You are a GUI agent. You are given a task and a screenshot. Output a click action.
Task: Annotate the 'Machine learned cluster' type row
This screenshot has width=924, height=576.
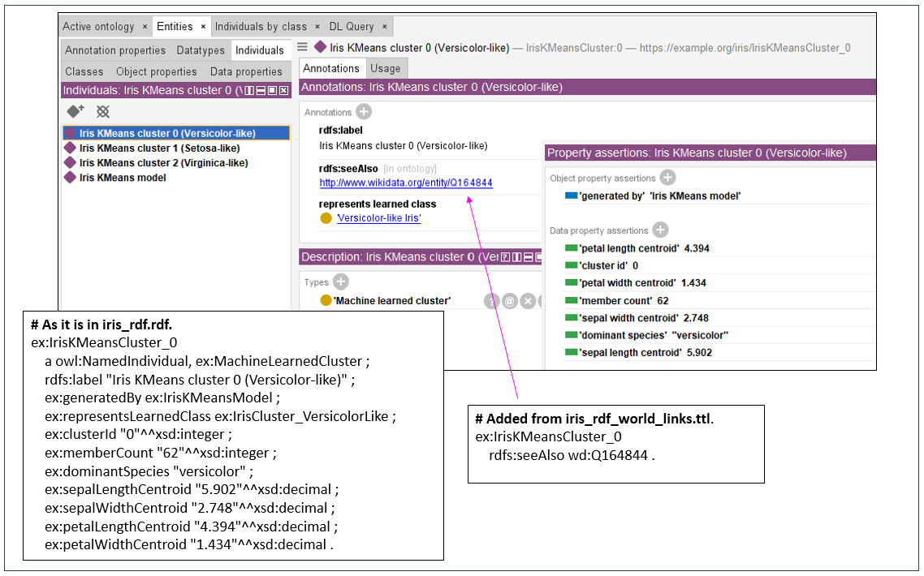[x=510, y=301]
